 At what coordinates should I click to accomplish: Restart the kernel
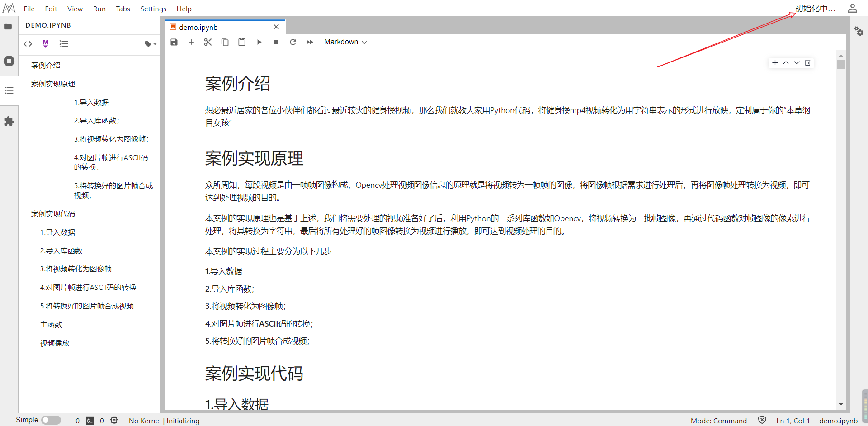[x=293, y=42]
